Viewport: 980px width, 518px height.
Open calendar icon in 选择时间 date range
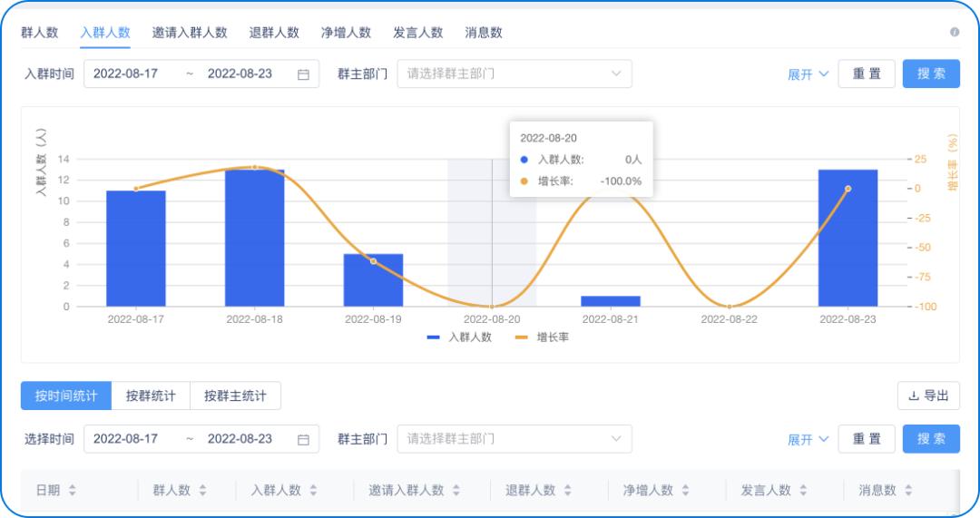(x=303, y=440)
